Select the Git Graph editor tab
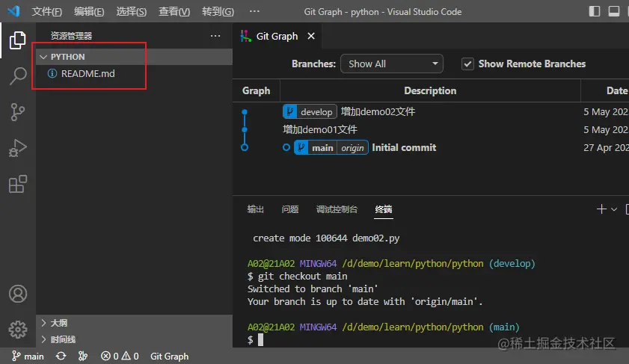Screen dimensions: 629x364 pos(277,36)
